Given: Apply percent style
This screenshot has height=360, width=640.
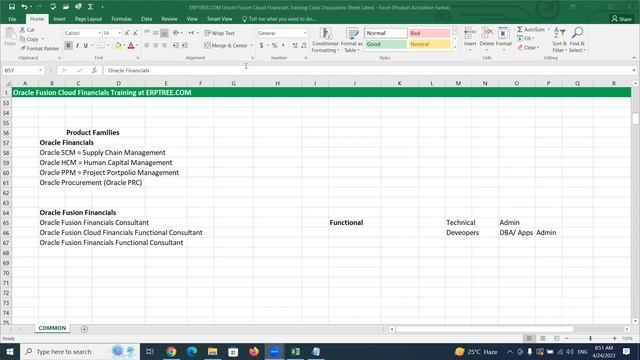Looking at the screenshot, I should (x=274, y=45).
